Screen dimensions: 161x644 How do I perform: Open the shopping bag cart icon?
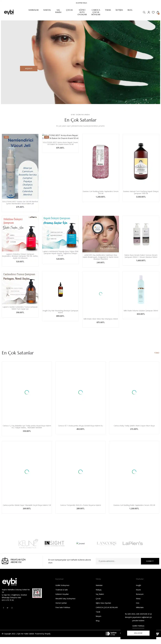point(158,12)
